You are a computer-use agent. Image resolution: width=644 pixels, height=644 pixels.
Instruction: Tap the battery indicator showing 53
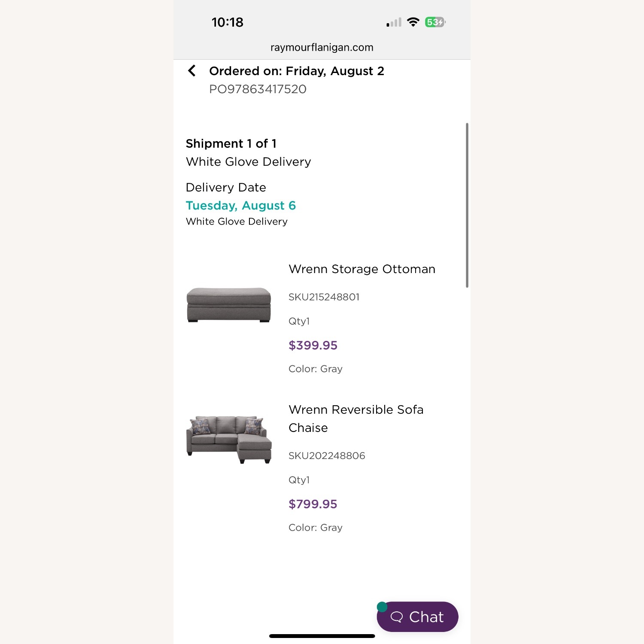(x=435, y=21)
